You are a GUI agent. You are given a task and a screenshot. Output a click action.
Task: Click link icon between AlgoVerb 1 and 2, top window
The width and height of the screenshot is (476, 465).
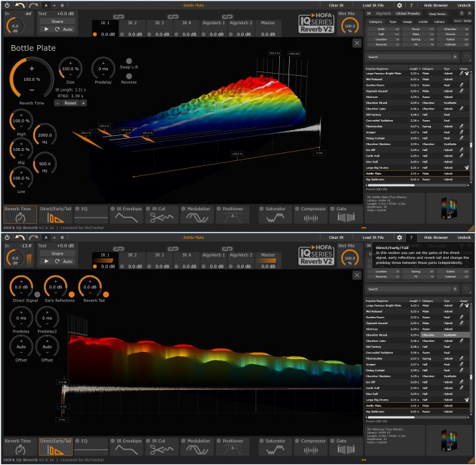[227, 16]
